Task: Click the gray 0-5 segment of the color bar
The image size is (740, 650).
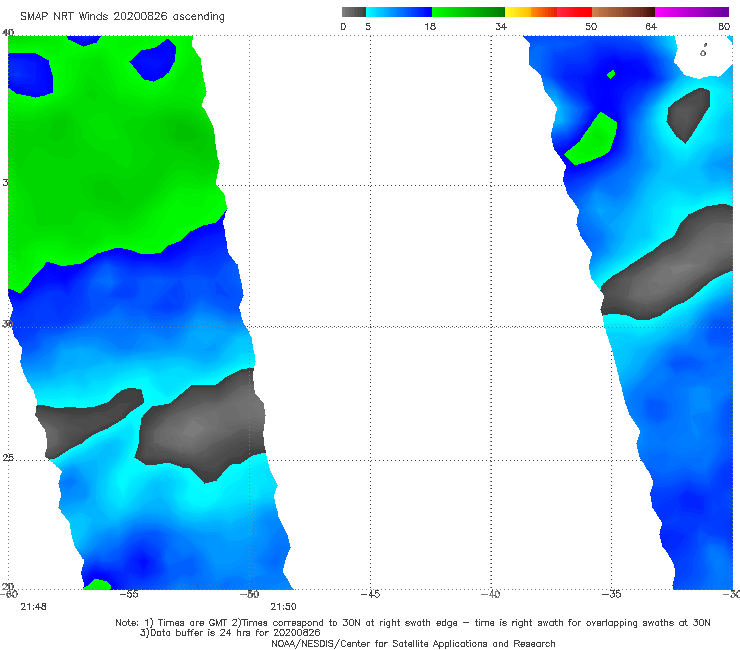Action: tap(354, 12)
